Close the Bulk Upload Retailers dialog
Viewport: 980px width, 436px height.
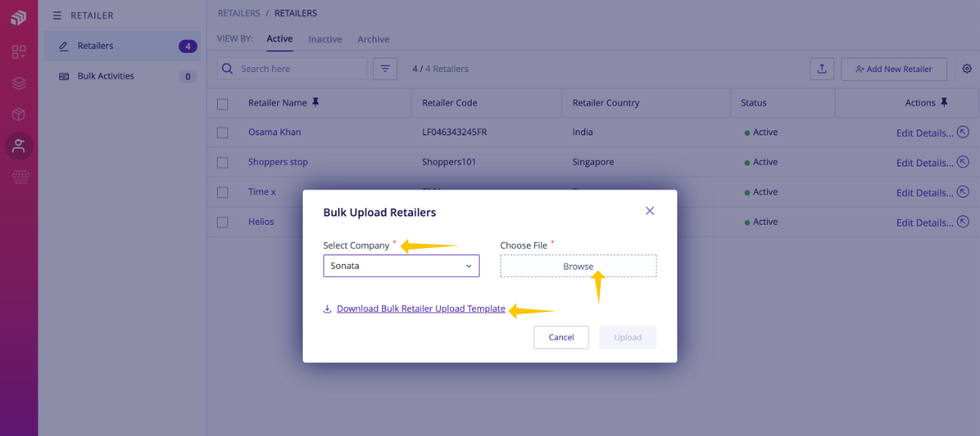(x=650, y=211)
